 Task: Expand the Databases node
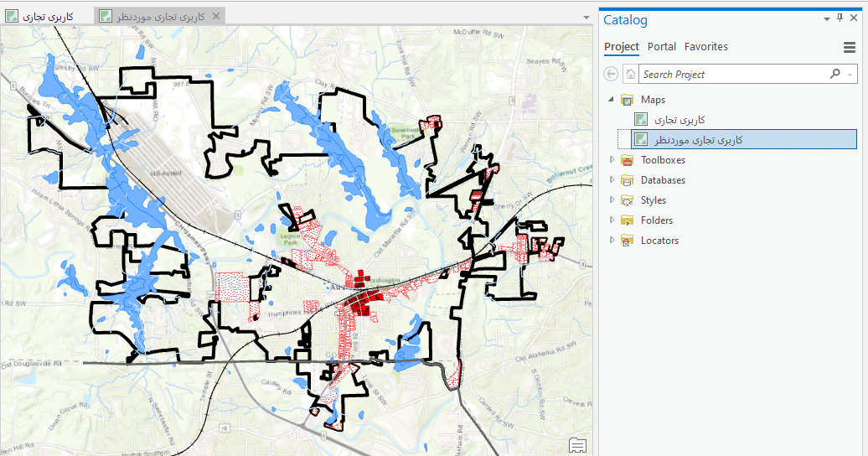point(612,180)
